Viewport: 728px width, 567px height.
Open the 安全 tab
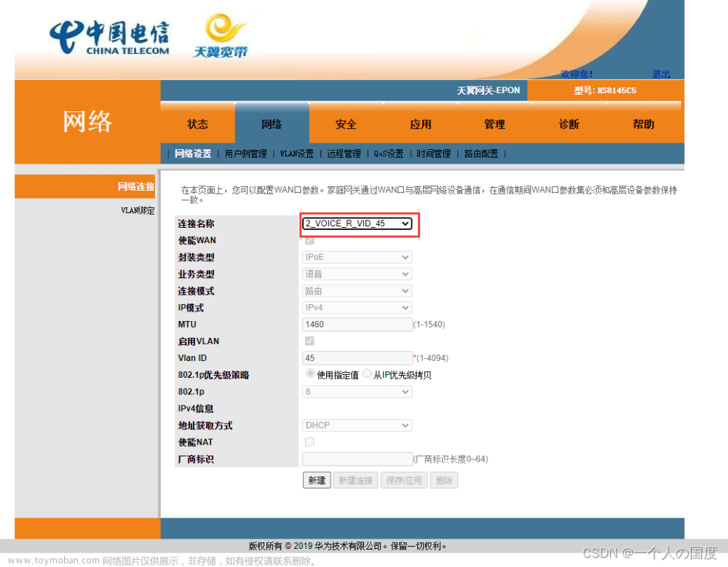(x=346, y=124)
